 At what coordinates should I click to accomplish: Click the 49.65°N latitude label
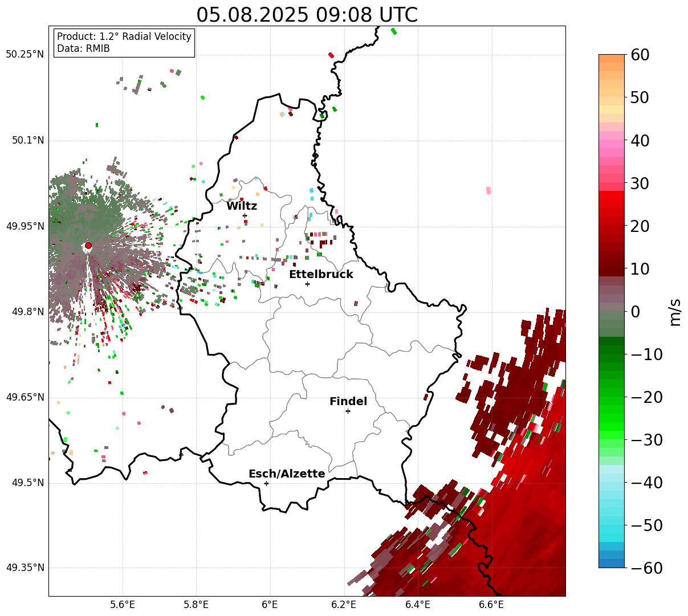pyautogui.click(x=25, y=397)
